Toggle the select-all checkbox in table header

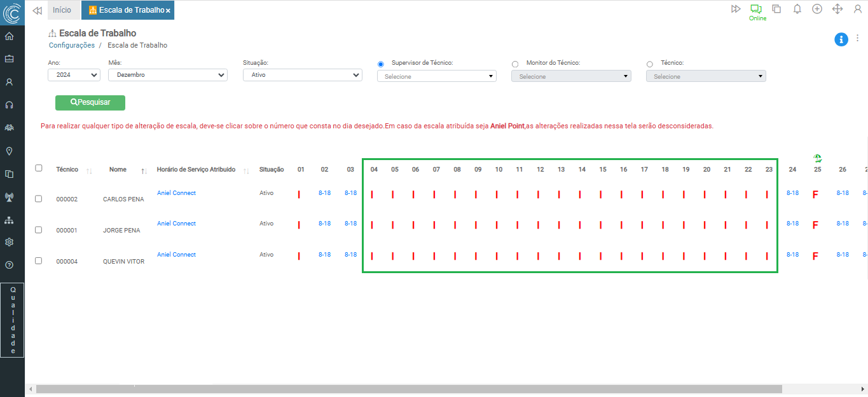(39, 168)
